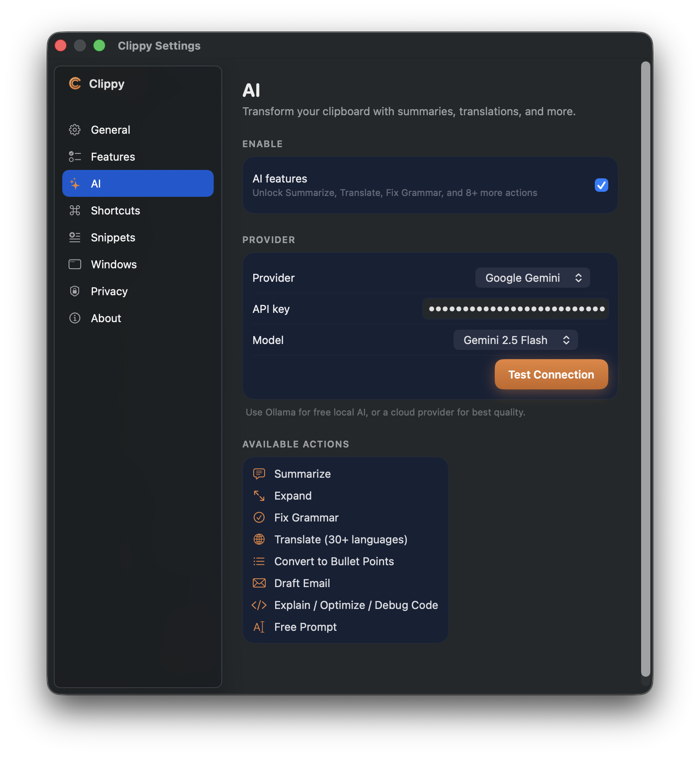Image resolution: width=700 pixels, height=757 pixels.
Task: Click the AI sparkle icon
Action: coord(75,184)
